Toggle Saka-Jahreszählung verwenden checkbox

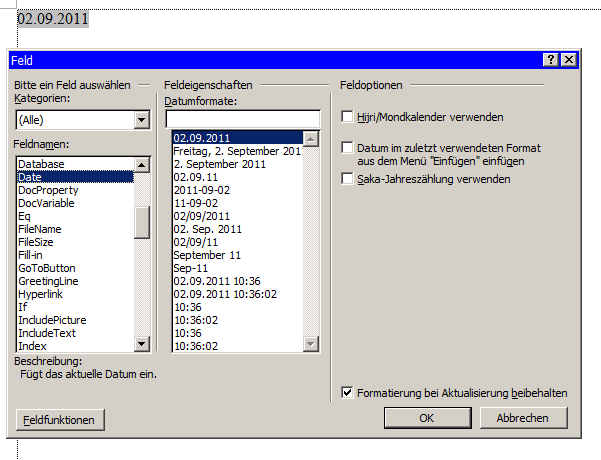[x=348, y=179]
